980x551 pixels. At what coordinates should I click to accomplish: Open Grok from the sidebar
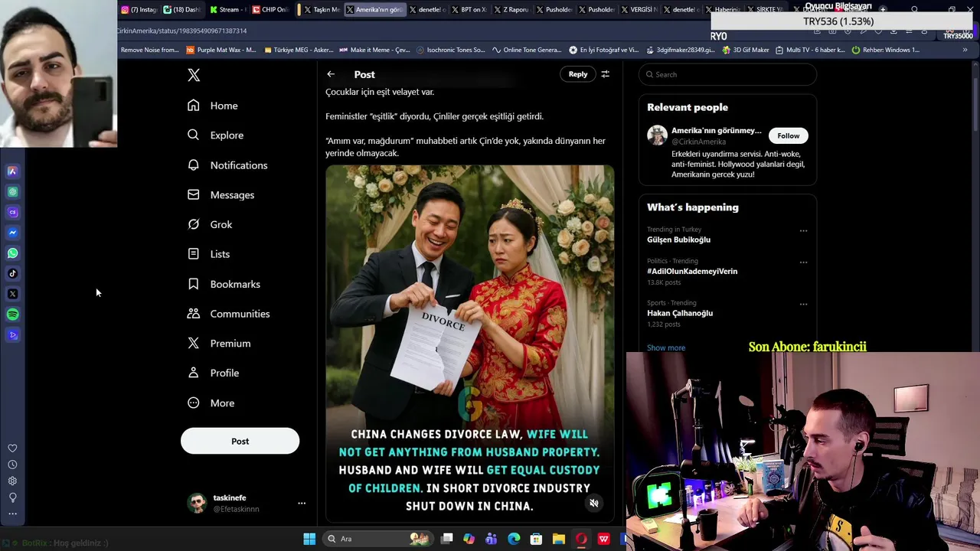210,224
